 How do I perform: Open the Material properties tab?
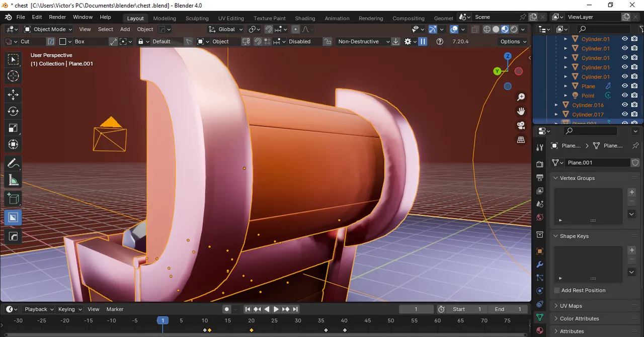tap(540, 330)
